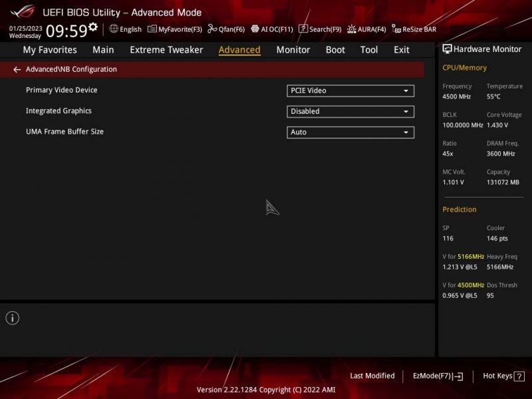Open settings gear next to the clock
Viewport: 532px width, 399px height.
[93, 27]
